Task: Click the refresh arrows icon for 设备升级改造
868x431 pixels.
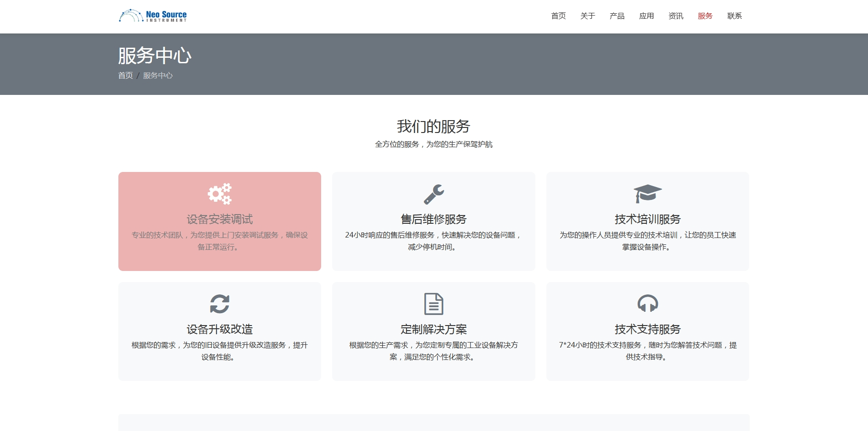Action: pyautogui.click(x=219, y=304)
